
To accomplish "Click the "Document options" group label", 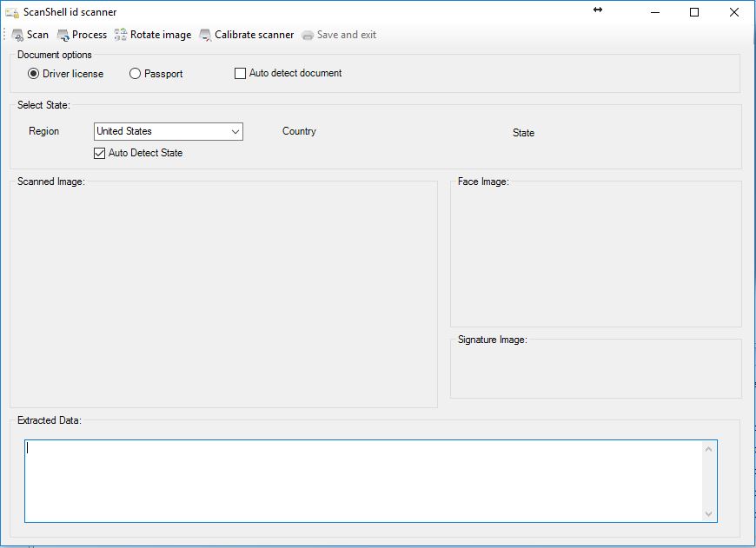I will click(55, 55).
